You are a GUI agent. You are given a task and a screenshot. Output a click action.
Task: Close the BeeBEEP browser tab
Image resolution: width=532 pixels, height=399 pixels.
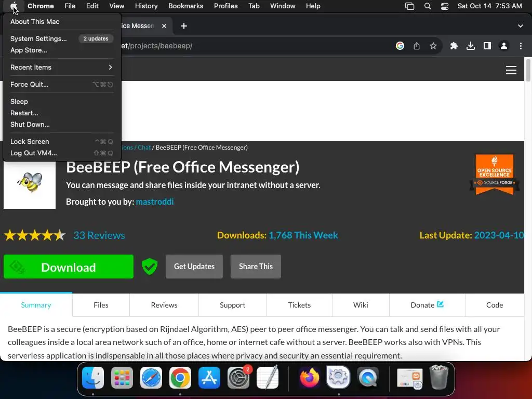click(164, 26)
